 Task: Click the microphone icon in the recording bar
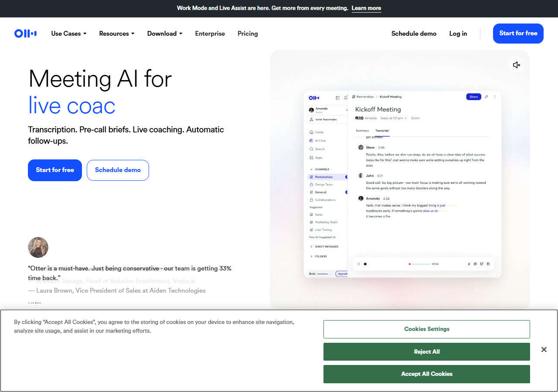coord(469,264)
